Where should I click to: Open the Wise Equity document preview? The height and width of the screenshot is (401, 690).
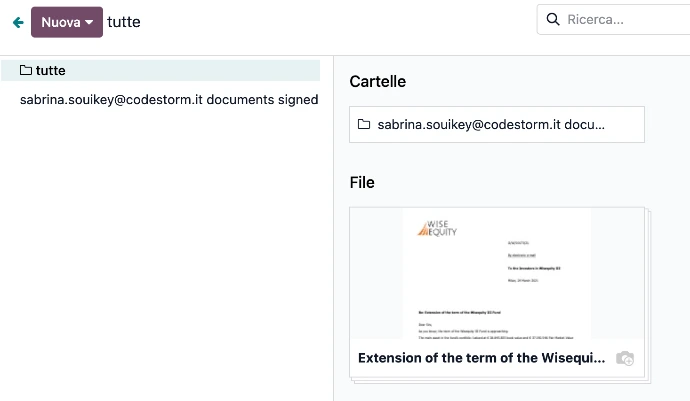point(496,273)
